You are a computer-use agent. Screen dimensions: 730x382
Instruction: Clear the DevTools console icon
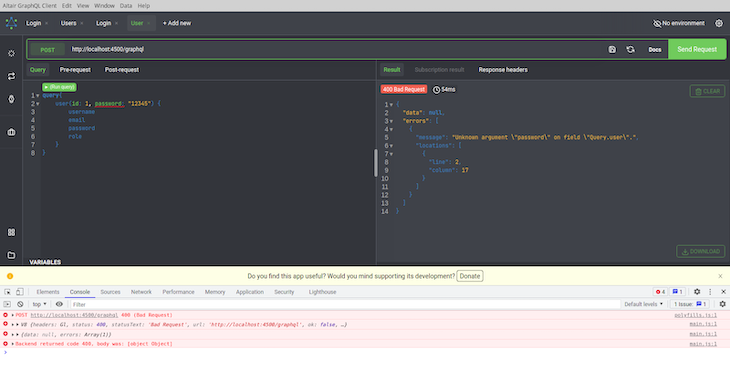(x=20, y=304)
